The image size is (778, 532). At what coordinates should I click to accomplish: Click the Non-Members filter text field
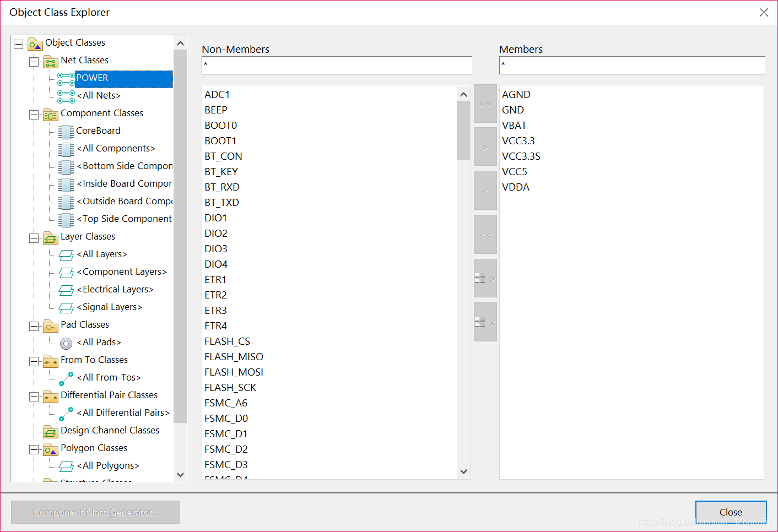coord(337,65)
